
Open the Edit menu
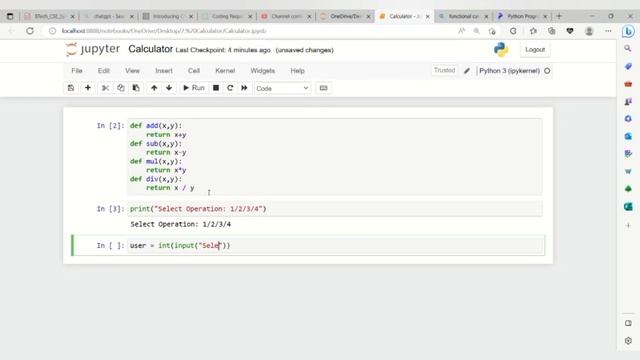[x=104, y=71]
